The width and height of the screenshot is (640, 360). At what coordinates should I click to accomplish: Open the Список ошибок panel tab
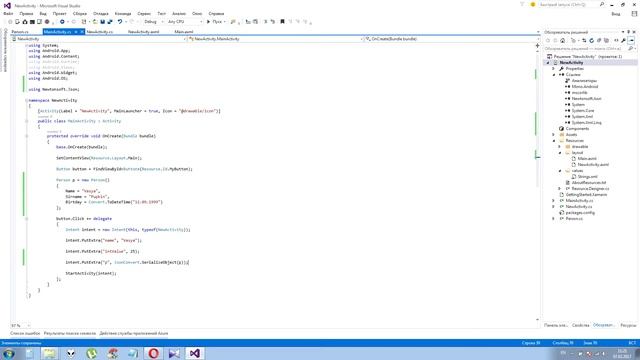click(x=25, y=333)
